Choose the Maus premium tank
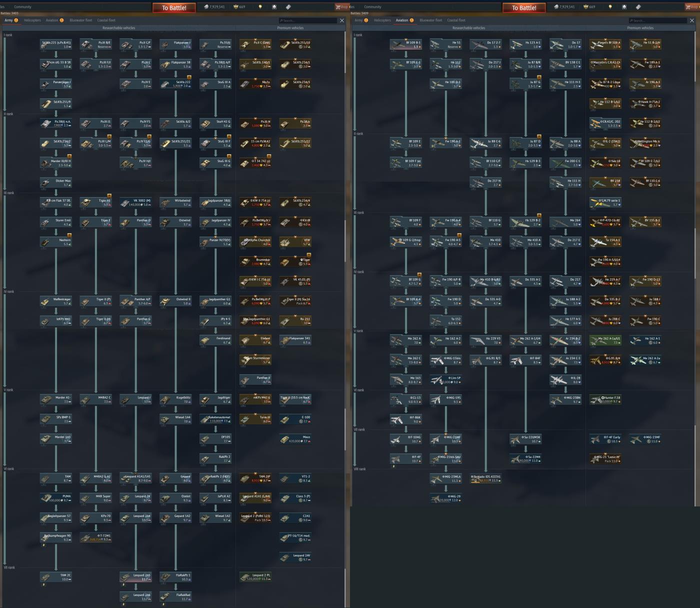The width and height of the screenshot is (700, 608). click(x=295, y=439)
